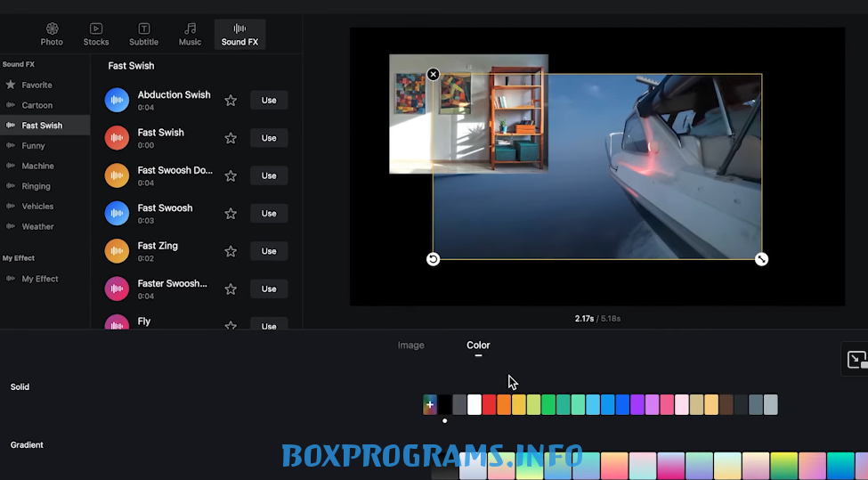Select the Vehicles sound category
The image size is (868, 480).
37,206
